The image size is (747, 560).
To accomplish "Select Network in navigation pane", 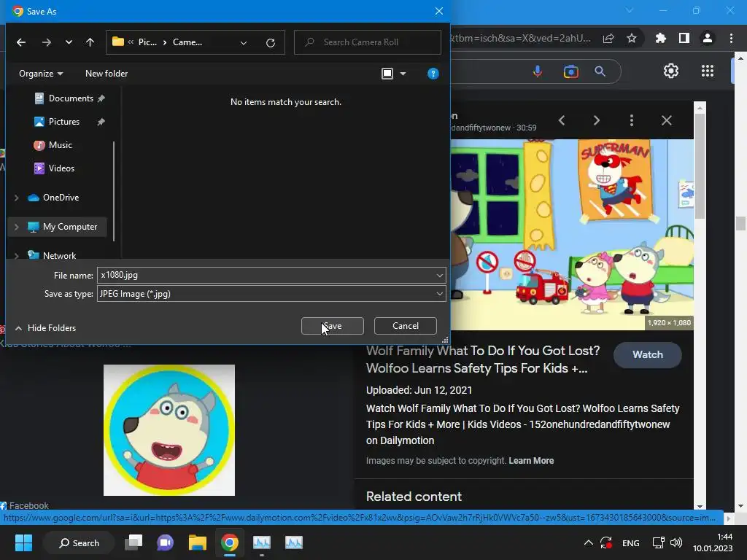I will click(x=59, y=255).
